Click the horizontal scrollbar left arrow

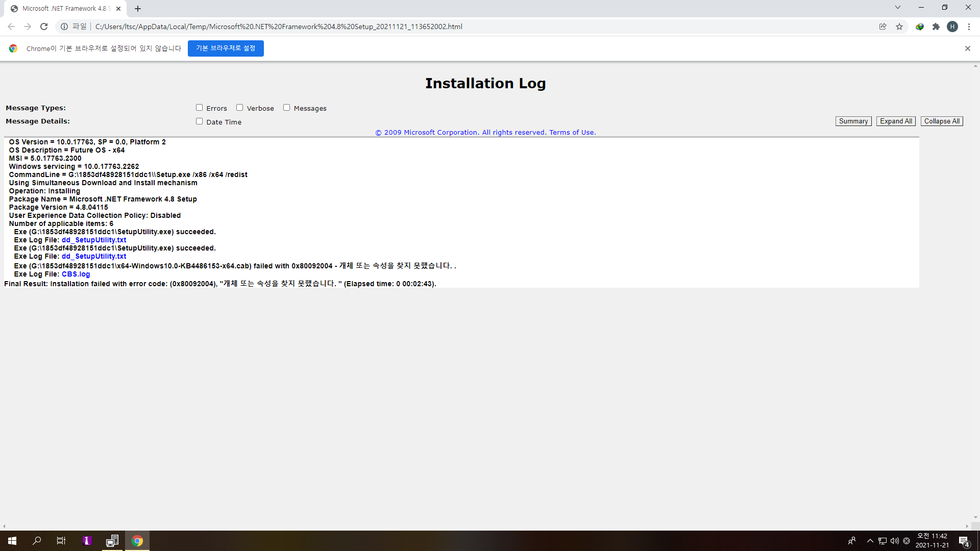(x=4, y=526)
